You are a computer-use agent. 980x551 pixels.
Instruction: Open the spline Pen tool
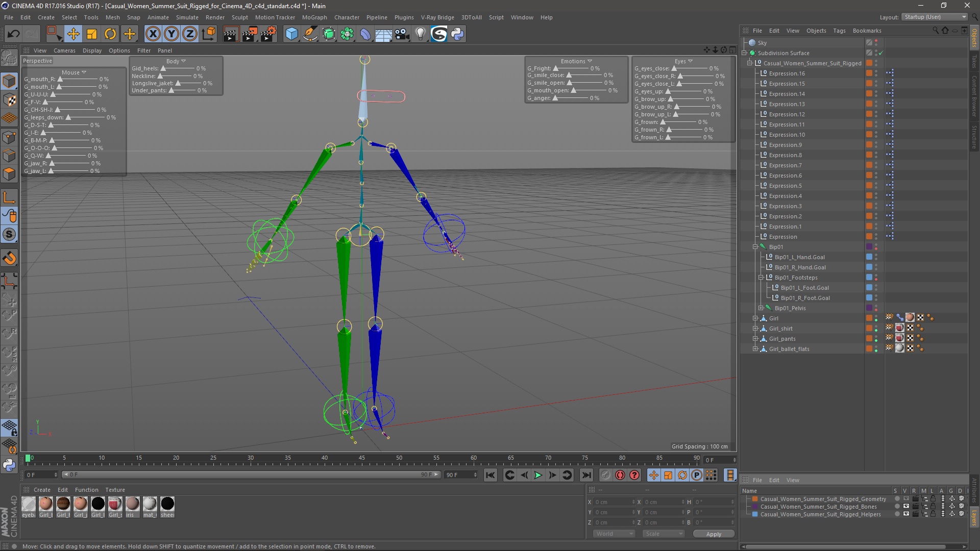310,34
